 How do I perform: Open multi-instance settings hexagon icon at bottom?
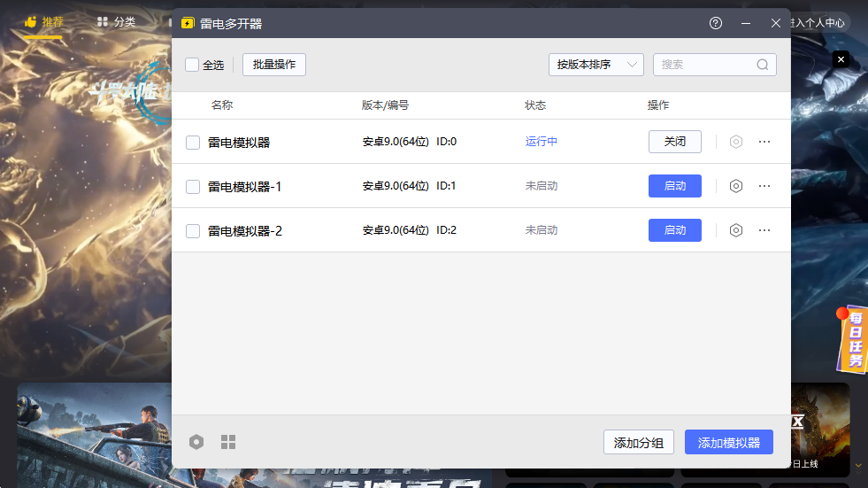[x=196, y=442]
